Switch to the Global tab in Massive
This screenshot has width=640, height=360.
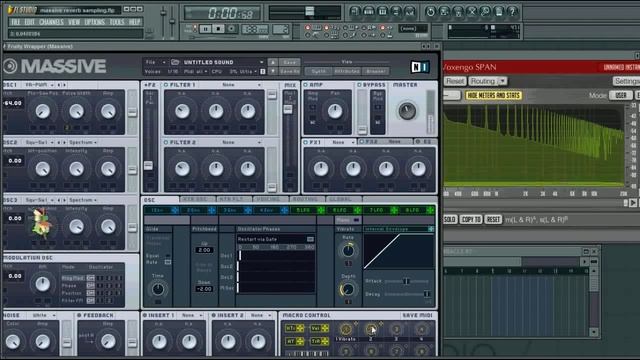343,200
